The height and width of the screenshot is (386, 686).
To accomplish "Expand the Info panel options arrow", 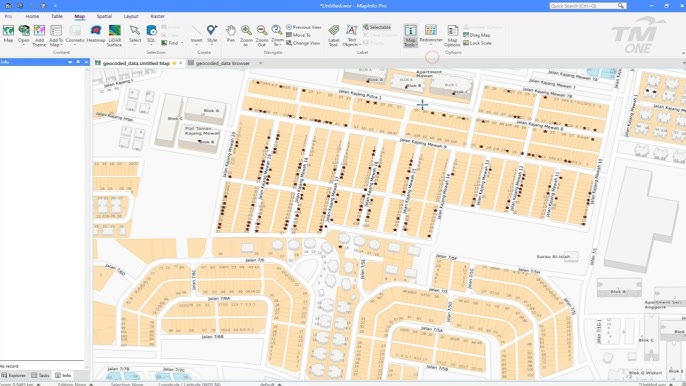I will [70, 62].
